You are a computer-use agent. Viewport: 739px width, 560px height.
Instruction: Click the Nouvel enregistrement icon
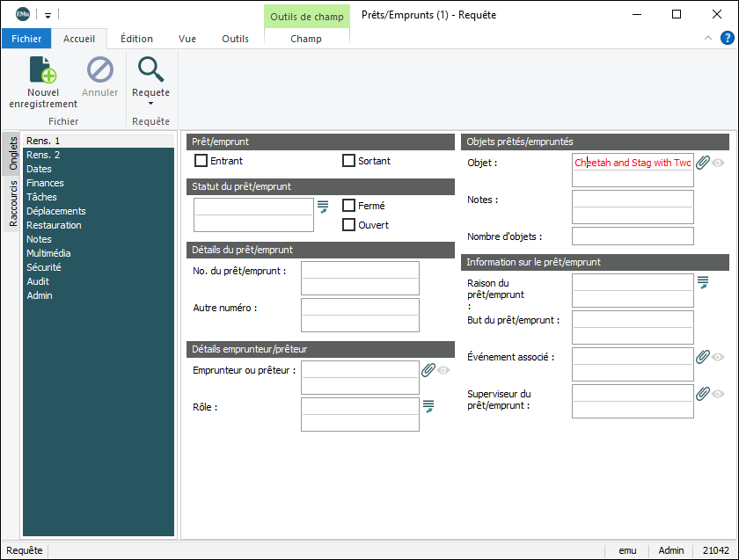coord(43,69)
